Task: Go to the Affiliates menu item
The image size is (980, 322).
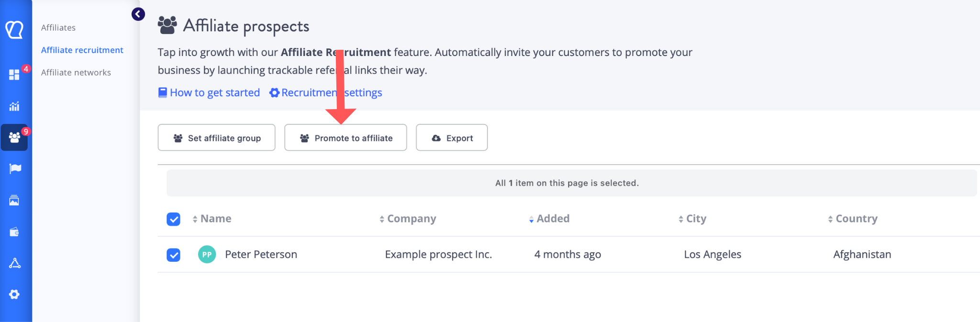Action: [58, 28]
